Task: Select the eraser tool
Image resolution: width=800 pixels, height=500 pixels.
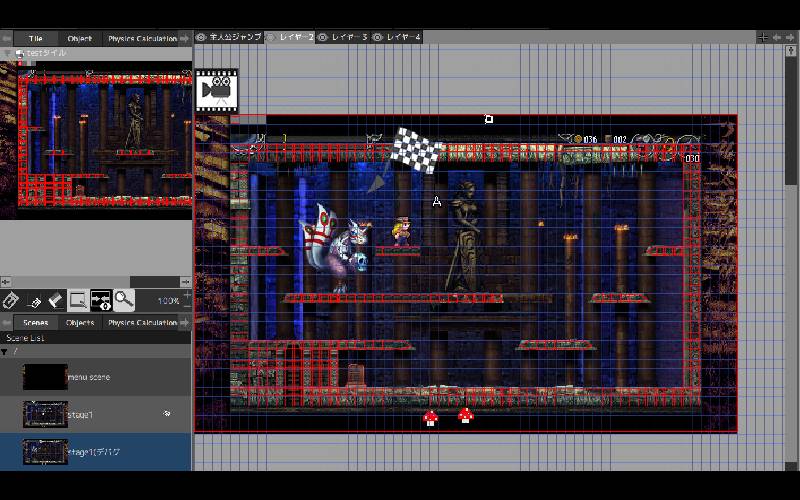Action: coord(56,299)
